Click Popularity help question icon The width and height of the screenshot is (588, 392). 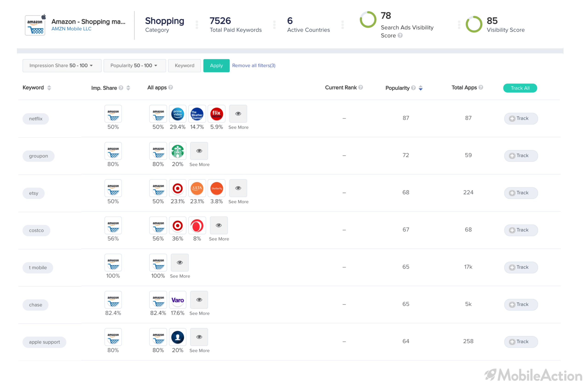coord(413,88)
